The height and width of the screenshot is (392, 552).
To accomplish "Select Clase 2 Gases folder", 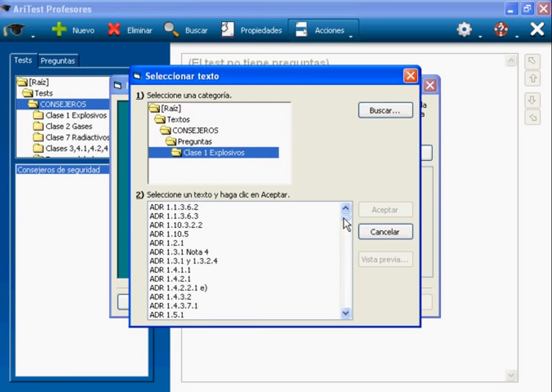I will pyautogui.click(x=63, y=126).
